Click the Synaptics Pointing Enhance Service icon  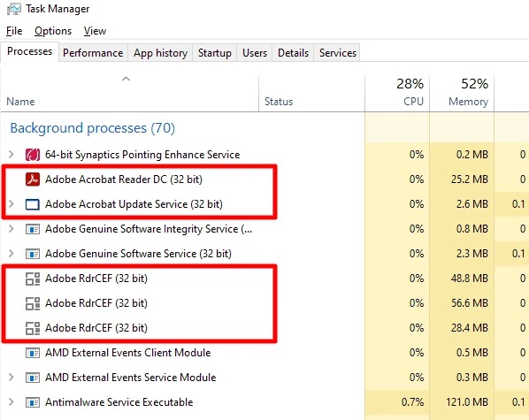tap(33, 155)
